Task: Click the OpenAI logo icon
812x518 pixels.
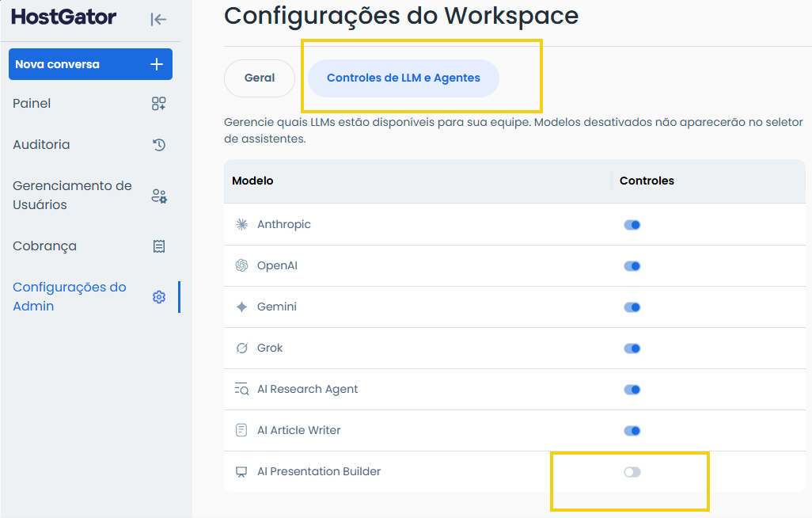Action: pyautogui.click(x=241, y=265)
